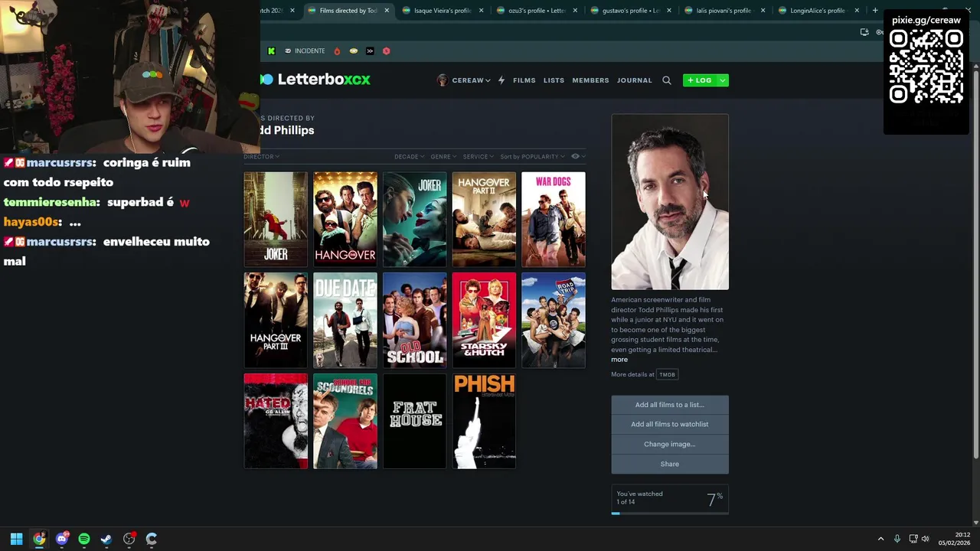Image resolution: width=980 pixels, height=551 pixels.
Task: Open the green LOG button dropdown arrow
Action: [x=723, y=80]
